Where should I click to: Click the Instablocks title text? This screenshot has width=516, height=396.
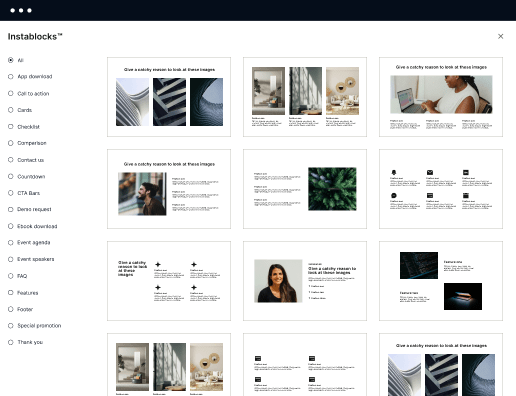[35, 36]
